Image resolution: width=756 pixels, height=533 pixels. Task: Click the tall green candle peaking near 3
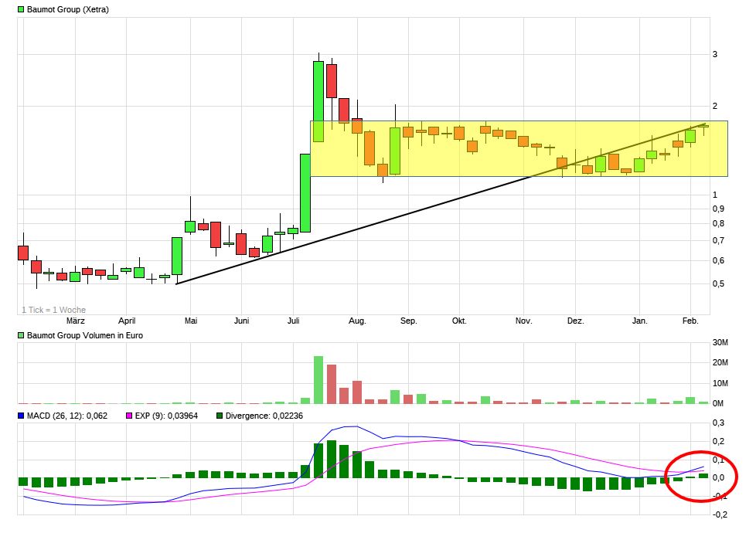click(318, 101)
